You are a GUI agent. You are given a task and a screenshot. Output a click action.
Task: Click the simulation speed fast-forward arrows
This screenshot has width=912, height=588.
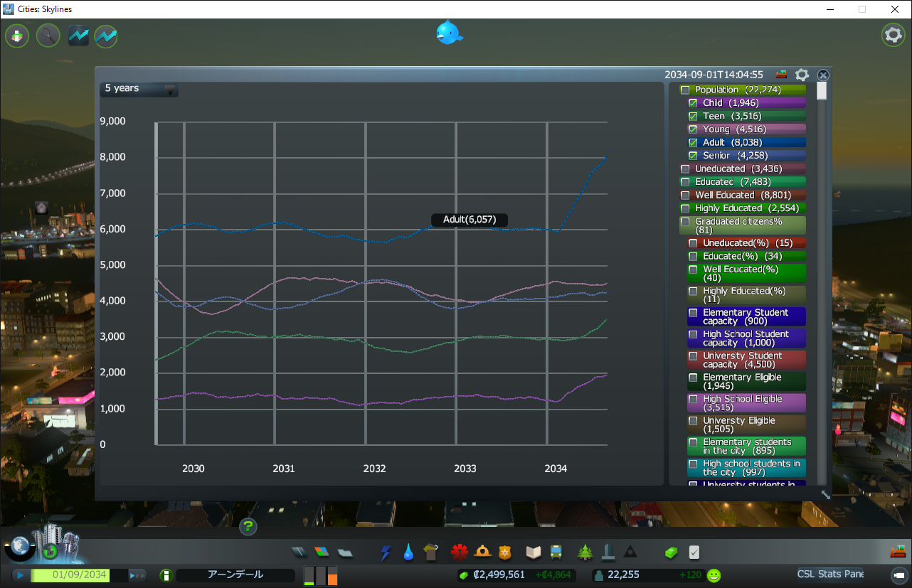[x=137, y=575]
